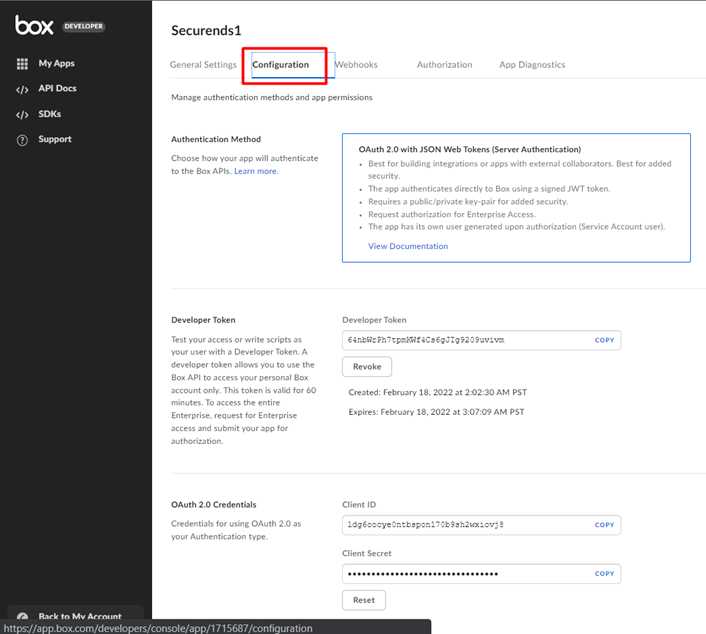Screen dimensions: 706x634
Task: Click the Developer Token section heading
Action: 203,320
